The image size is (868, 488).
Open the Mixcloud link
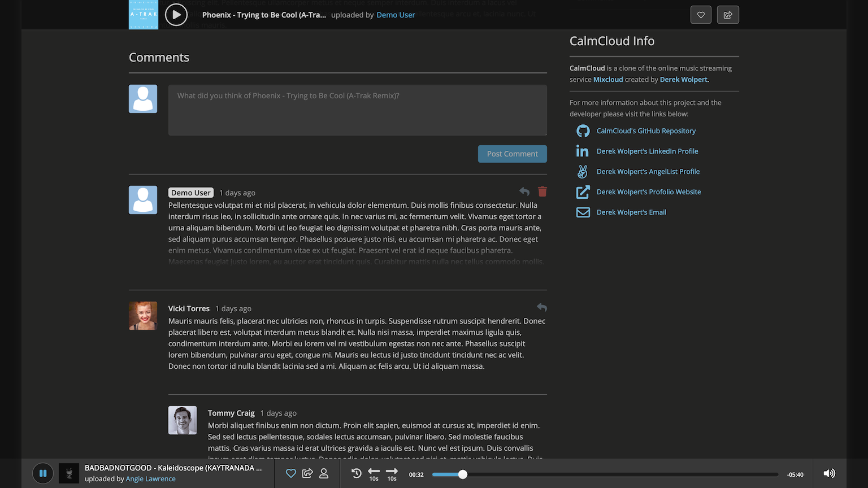tap(608, 80)
